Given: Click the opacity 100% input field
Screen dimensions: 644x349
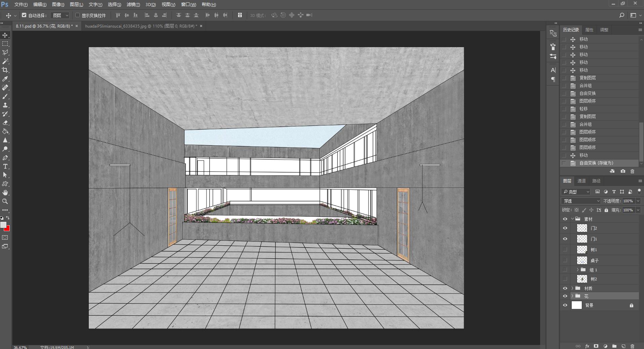Looking at the screenshot, I should tap(628, 201).
